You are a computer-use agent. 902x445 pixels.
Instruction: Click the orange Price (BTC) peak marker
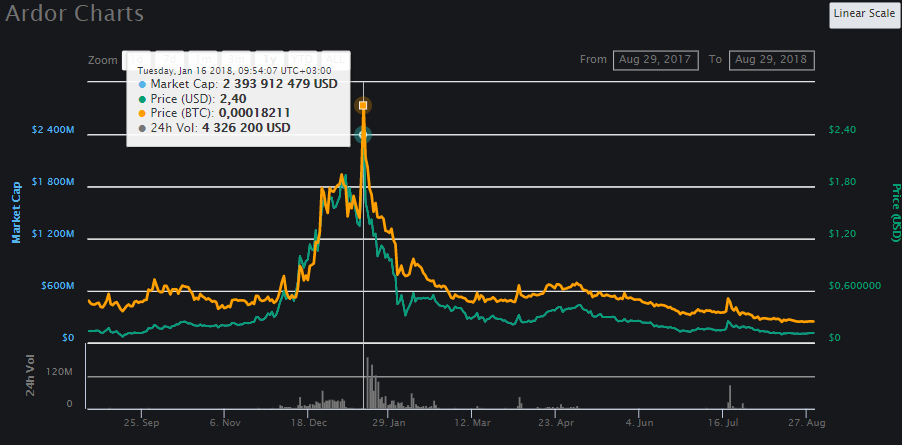click(x=363, y=105)
